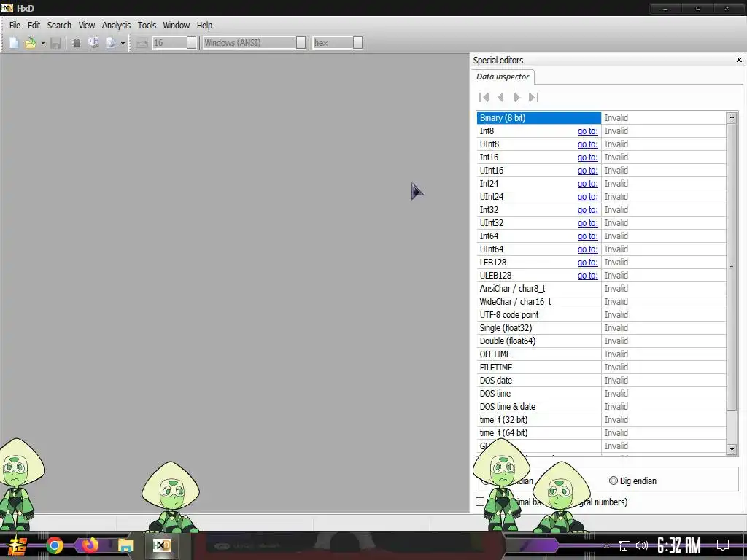
Task: Go to previous byte in Data inspector
Action: coord(500,97)
